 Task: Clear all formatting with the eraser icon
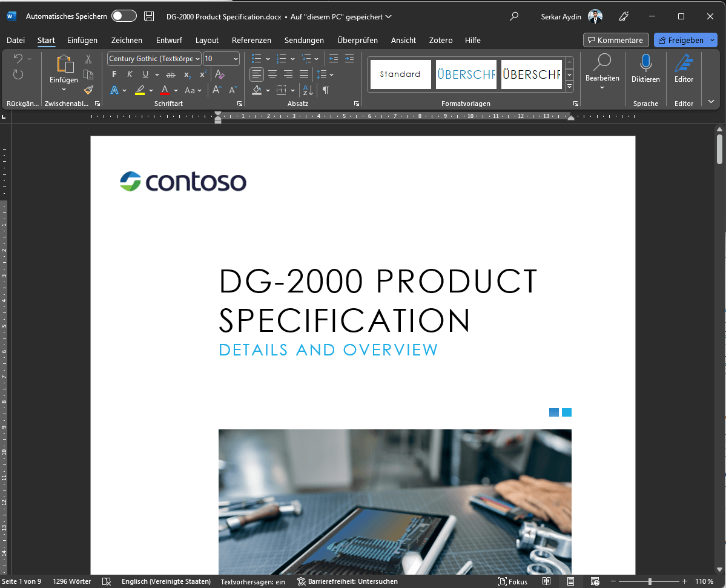tap(220, 74)
